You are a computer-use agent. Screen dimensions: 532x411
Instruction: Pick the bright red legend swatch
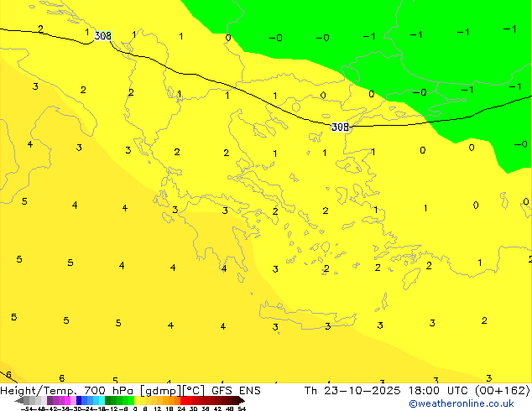183,400
